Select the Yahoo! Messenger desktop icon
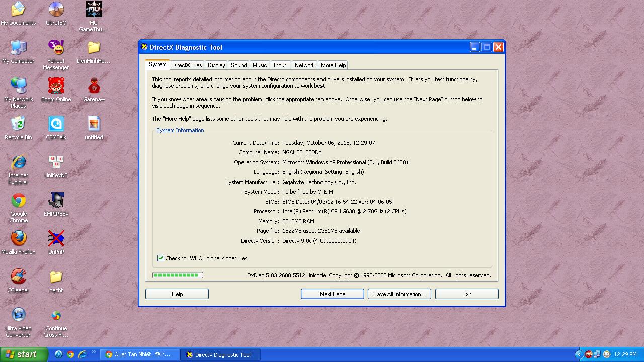Screen dimensions: 644x362 (56, 55)
